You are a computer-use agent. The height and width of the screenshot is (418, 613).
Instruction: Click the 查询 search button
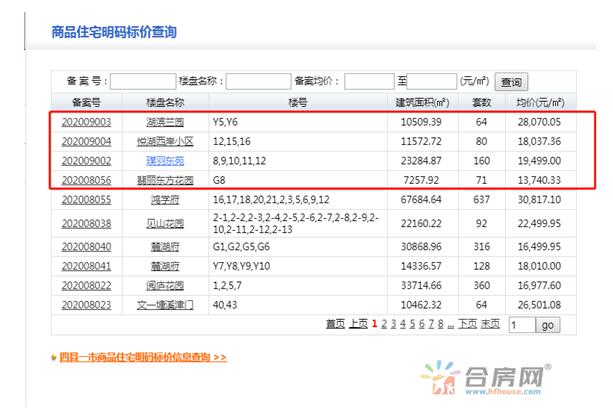(x=512, y=82)
